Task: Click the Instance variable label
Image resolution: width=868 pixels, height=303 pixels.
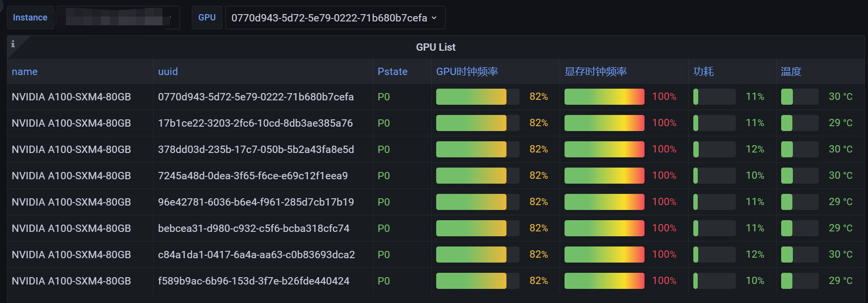Action: click(30, 18)
